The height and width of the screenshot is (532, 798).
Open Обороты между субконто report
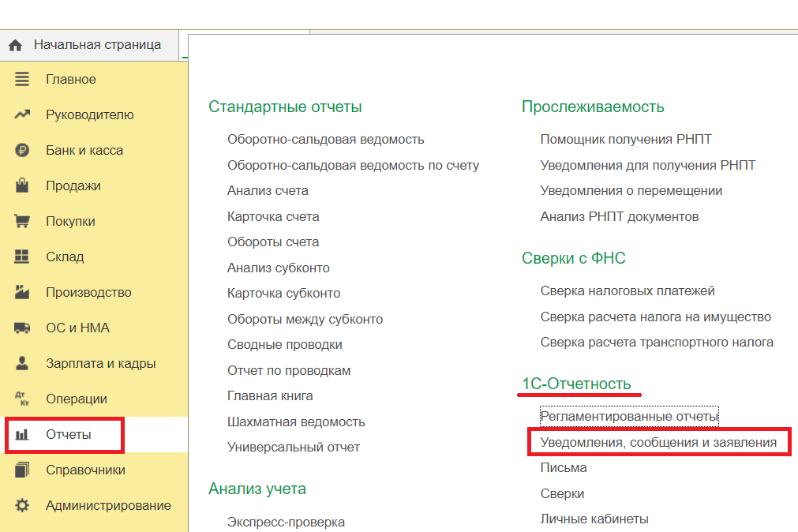pos(305,319)
